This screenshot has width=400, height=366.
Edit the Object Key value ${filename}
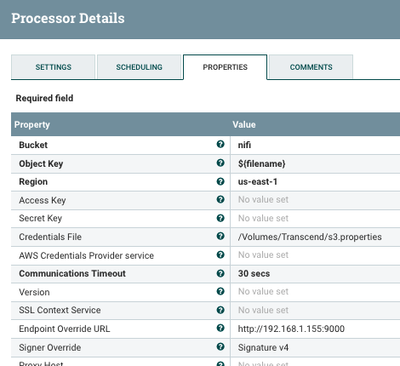[x=315, y=164]
